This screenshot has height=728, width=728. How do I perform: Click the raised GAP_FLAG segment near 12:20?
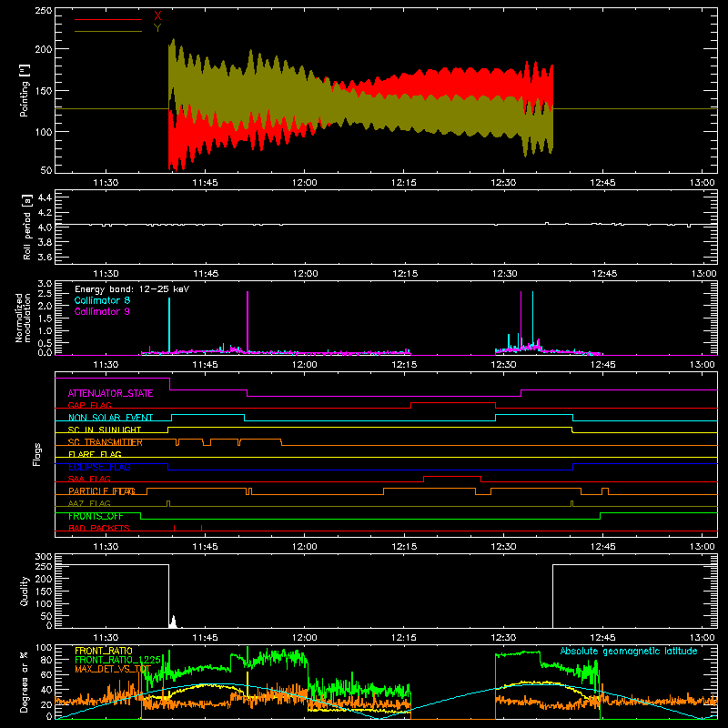pos(453,403)
